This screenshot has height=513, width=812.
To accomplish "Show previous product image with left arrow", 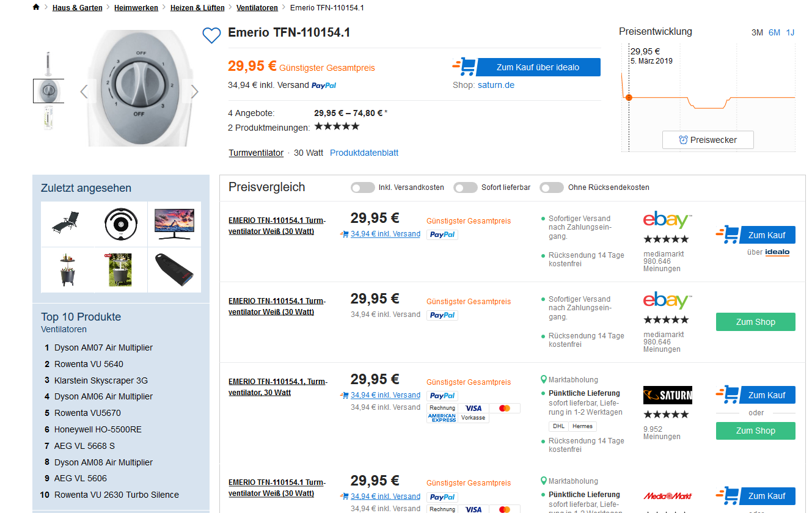I will (84, 92).
